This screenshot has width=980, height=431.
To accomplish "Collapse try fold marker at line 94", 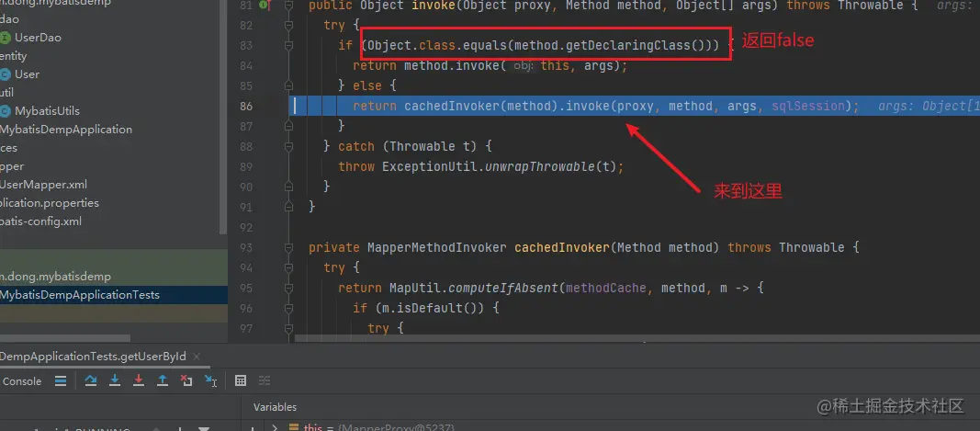I will coord(288,267).
